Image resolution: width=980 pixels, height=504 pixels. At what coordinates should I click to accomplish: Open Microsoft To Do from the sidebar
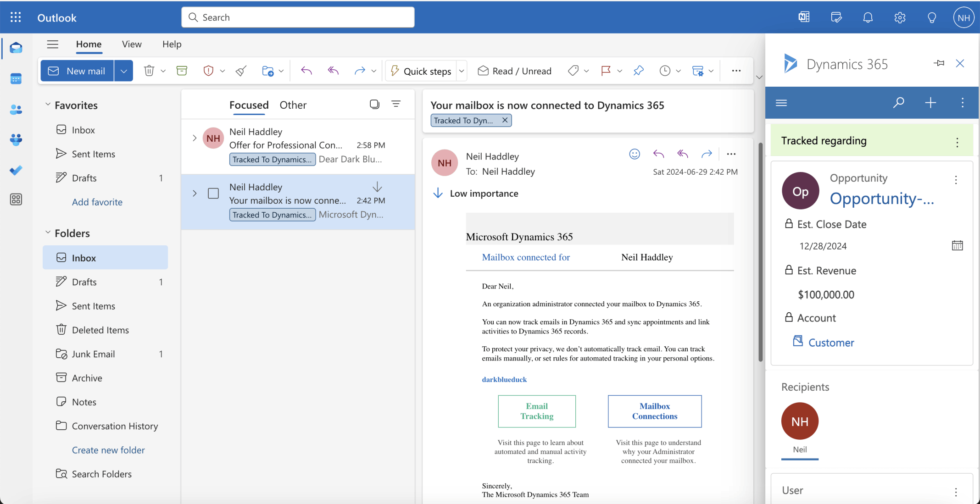tap(16, 170)
